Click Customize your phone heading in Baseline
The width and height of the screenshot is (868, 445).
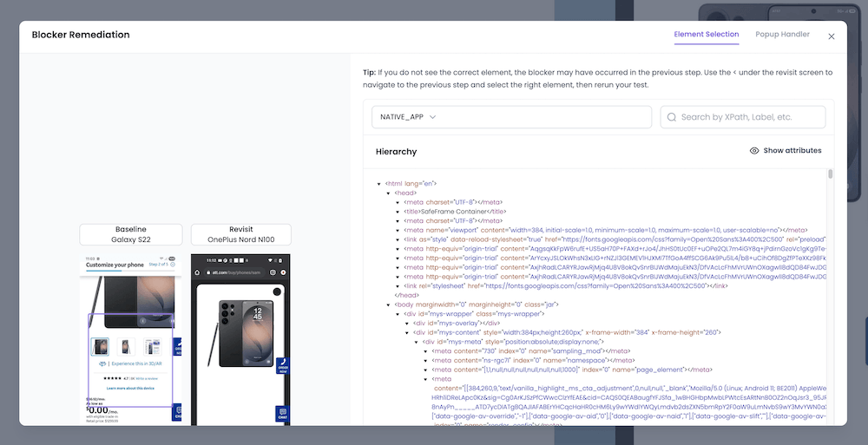[x=115, y=265]
